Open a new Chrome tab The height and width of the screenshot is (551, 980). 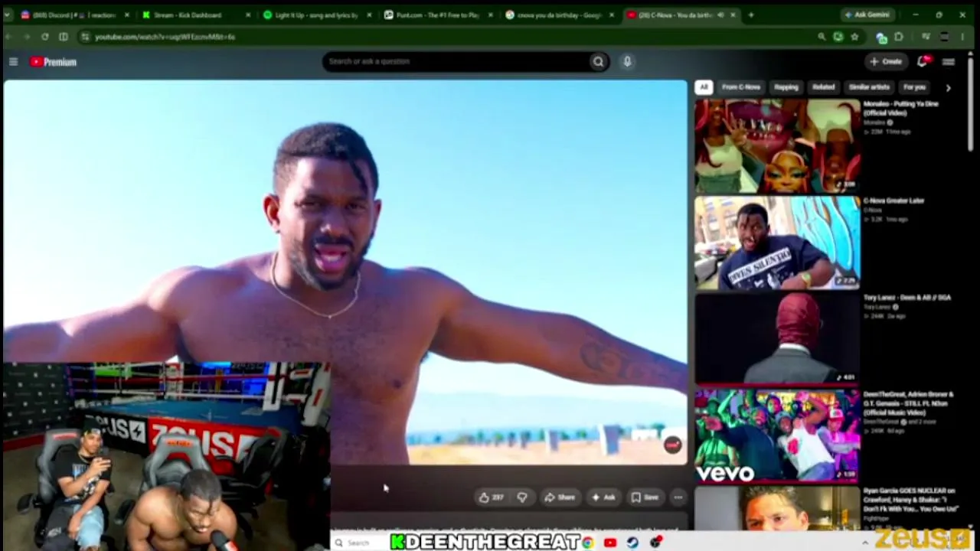pos(751,15)
